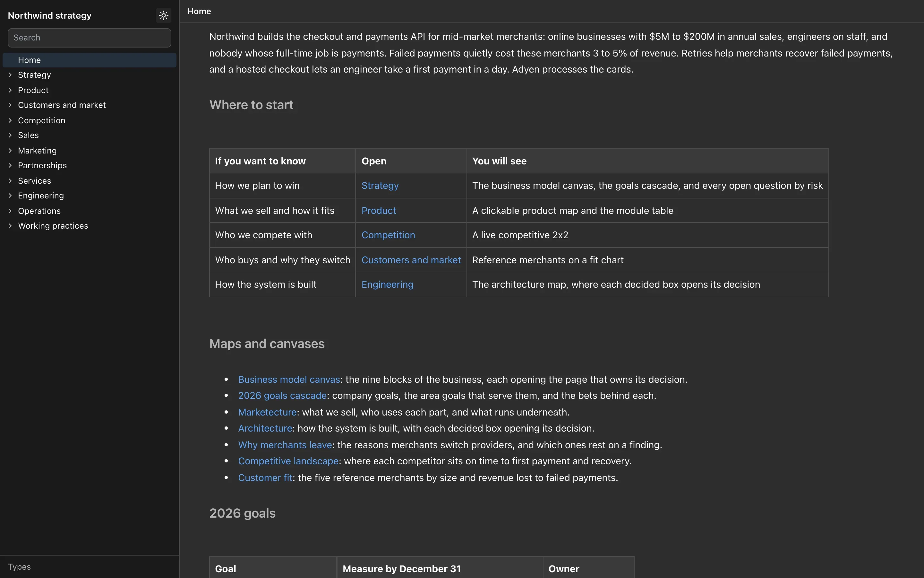Open the 2026 goals cascade link
924x578 pixels.
tap(282, 396)
